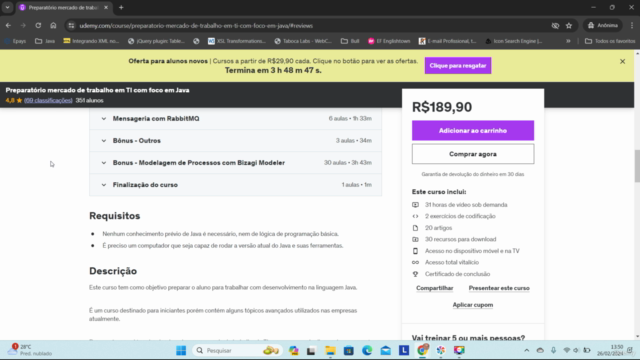The image size is (640, 360).
Task: Dismiss the yellow offer banner
Action: (x=622, y=61)
